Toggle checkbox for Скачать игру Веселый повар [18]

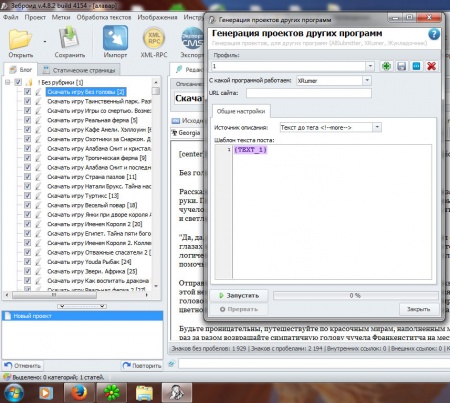(27, 205)
